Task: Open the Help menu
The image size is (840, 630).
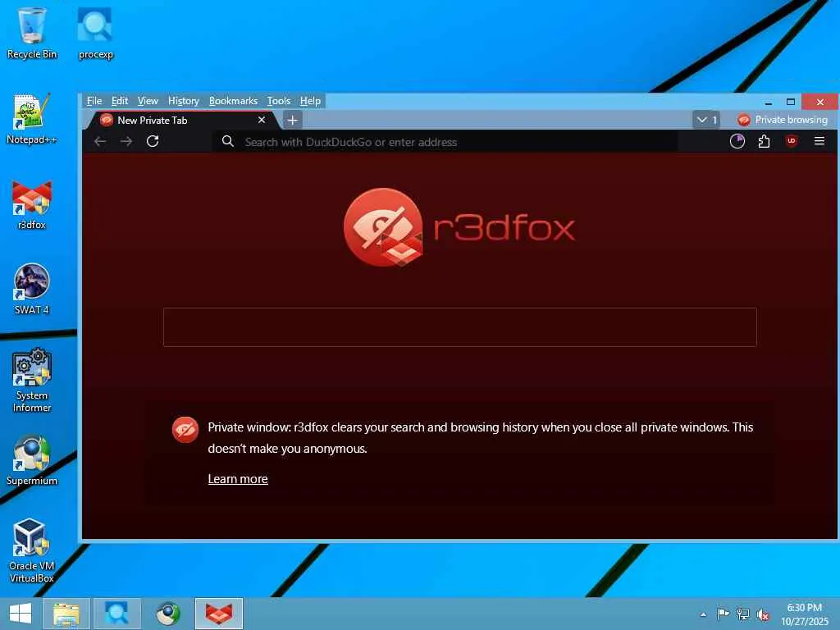Action: (310, 101)
